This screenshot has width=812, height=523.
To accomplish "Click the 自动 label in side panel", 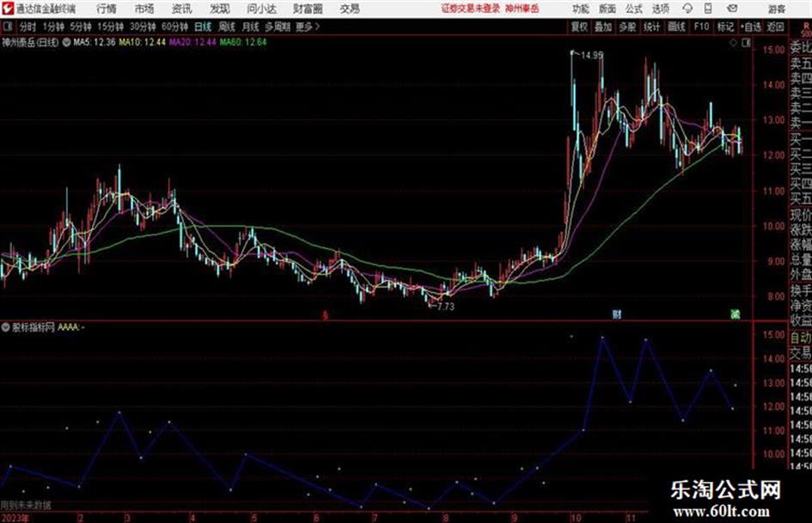I will coord(801,338).
